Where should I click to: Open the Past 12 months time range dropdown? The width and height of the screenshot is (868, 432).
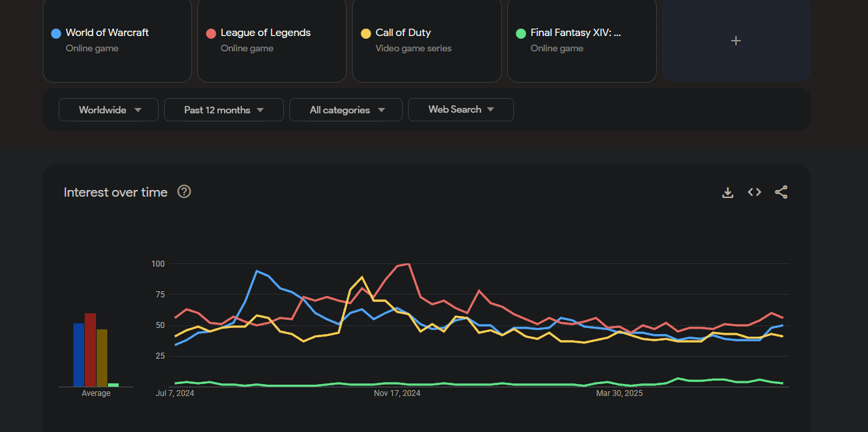tap(224, 110)
